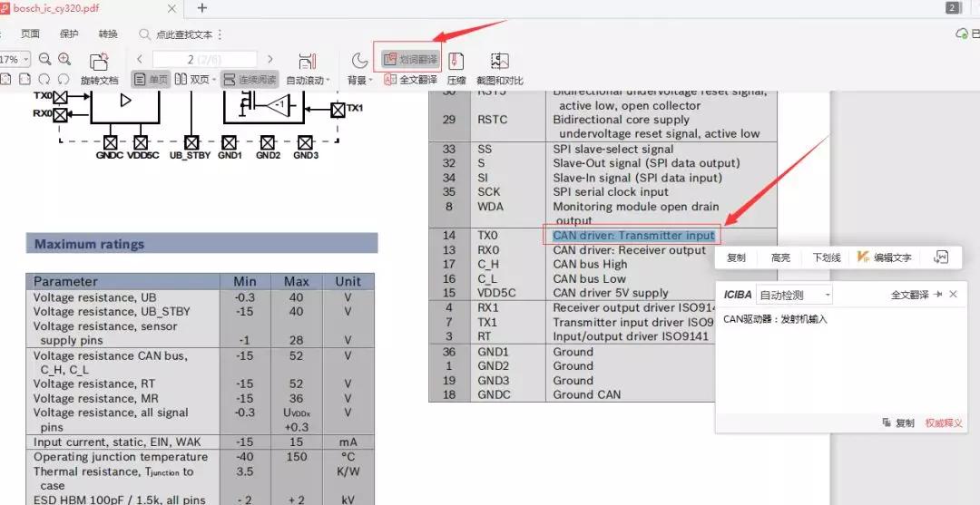Viewport: 980px width, 505px height.
Task: Click the 点此查找文本 search field
Action: coord(184,34)
